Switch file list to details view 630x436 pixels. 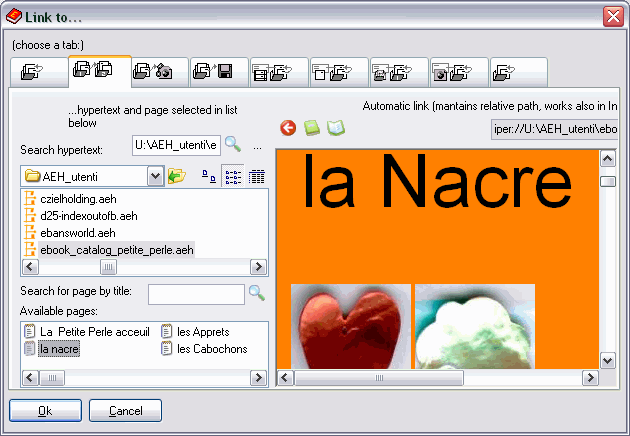(x=257, y=176)
